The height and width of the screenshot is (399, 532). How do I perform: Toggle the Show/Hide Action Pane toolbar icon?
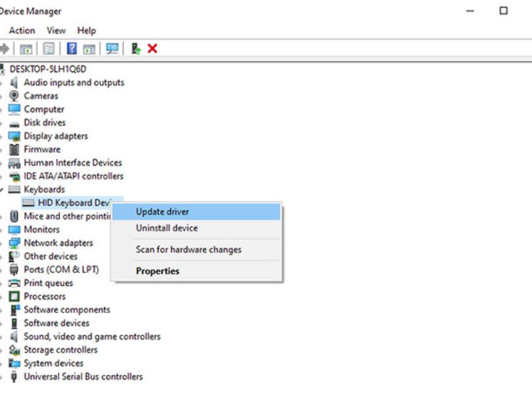tap(89, 49)
